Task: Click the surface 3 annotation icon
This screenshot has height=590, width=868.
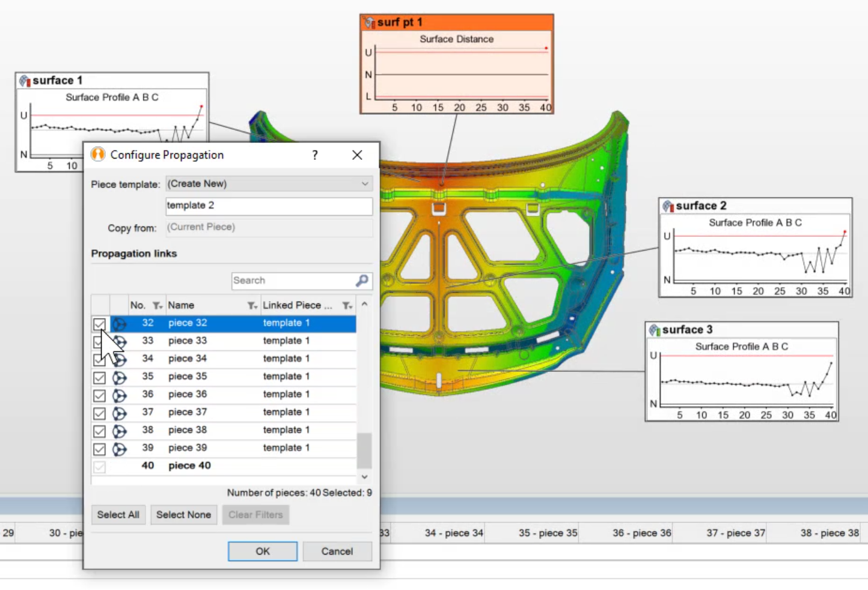Action: 655,330
